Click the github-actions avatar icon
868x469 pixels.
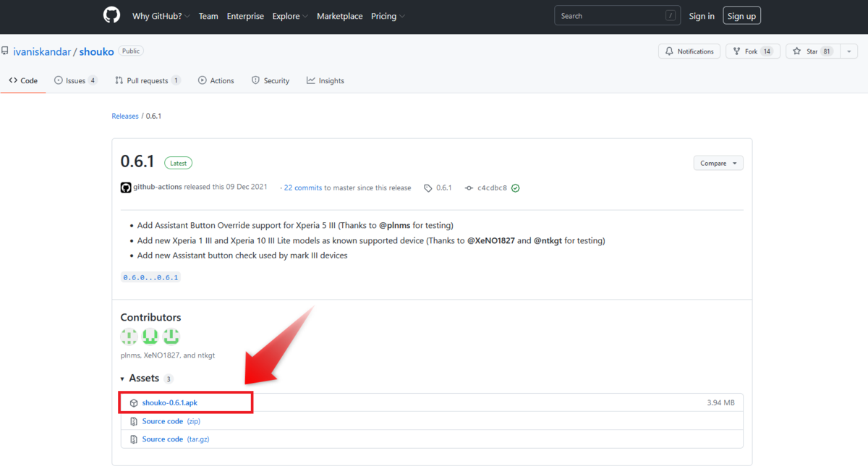[x=126, y=187]
